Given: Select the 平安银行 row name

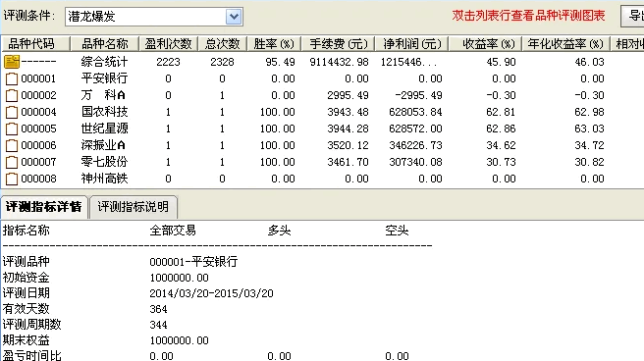Looking at the screenshot, I should [104, 78].
